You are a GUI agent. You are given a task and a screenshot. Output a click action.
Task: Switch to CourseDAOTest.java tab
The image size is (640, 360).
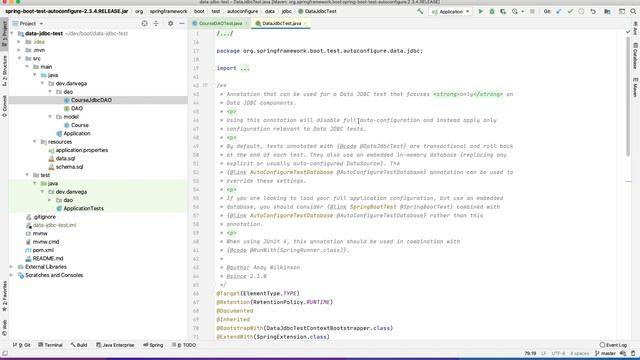coord(220,24)
